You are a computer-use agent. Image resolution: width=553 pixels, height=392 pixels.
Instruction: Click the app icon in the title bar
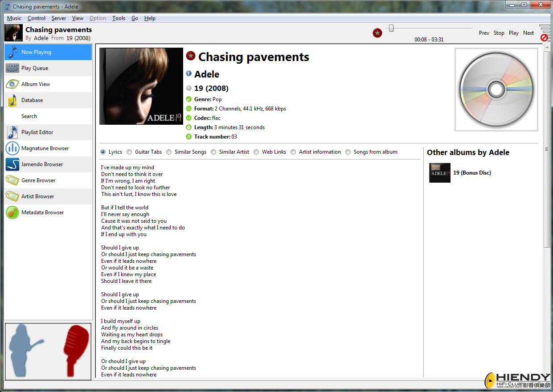click(7, 7)
